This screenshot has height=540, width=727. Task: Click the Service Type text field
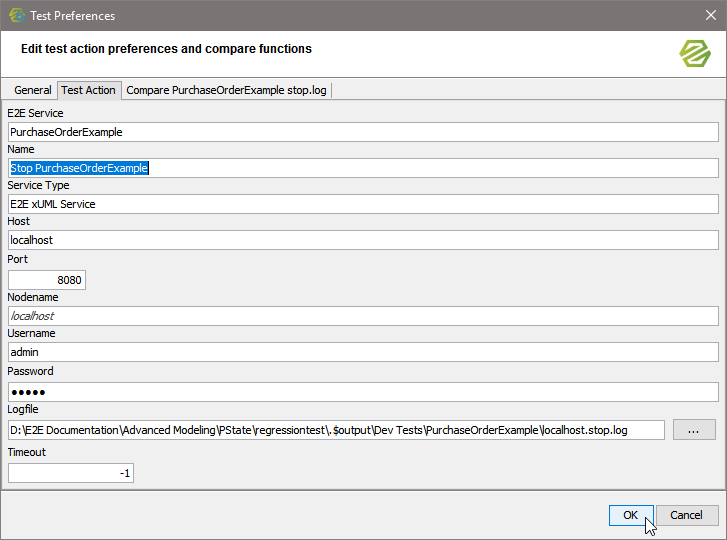pos(363,204)
